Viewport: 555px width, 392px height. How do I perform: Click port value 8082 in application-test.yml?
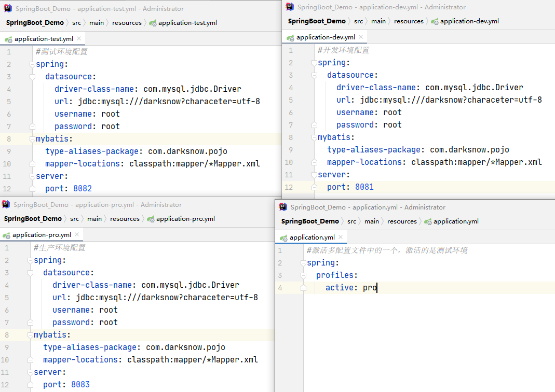83,188
